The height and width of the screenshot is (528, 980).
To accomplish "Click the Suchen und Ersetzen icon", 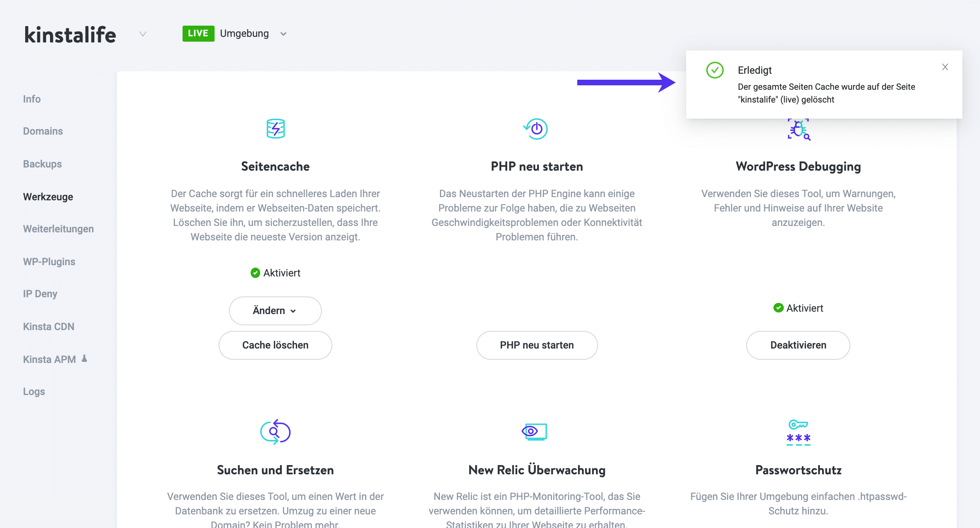I will pyautogui.click(x=275, y=432).
